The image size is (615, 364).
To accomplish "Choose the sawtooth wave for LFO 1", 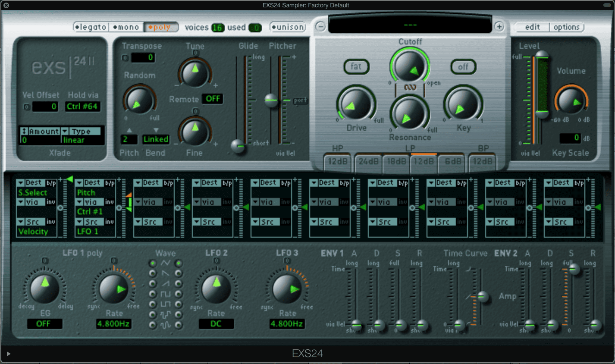I will [x=152, y=273].
